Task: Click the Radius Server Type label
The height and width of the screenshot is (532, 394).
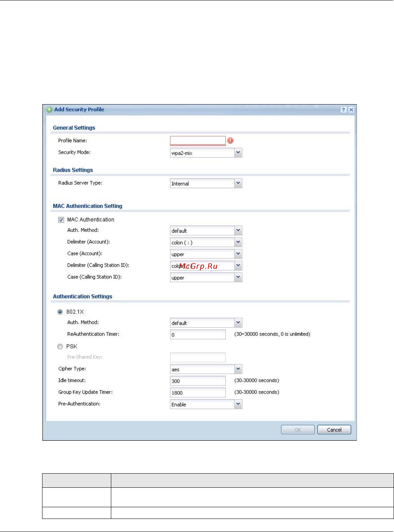Action: (80, 183)
